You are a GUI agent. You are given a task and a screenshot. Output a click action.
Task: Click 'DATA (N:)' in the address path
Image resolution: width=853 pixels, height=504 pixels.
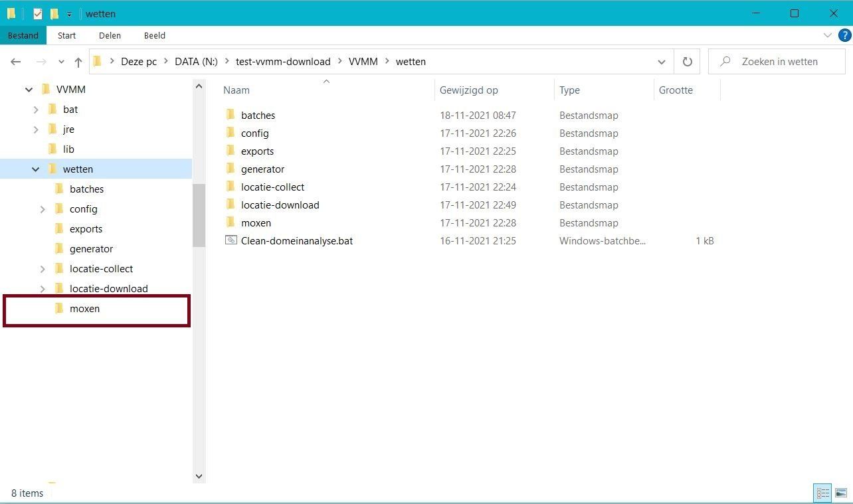[196, 61]
